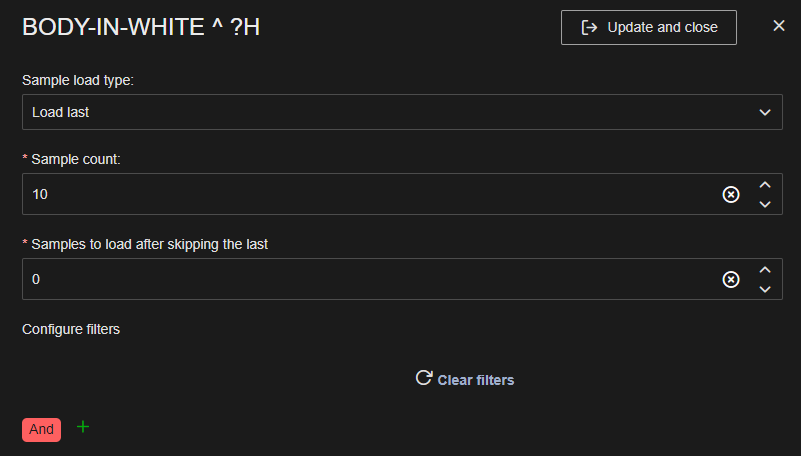Increase Sample count with up arrow
The width and height of the screenshot is (801, 456).
pyautogui.click(x=765, y=185)
